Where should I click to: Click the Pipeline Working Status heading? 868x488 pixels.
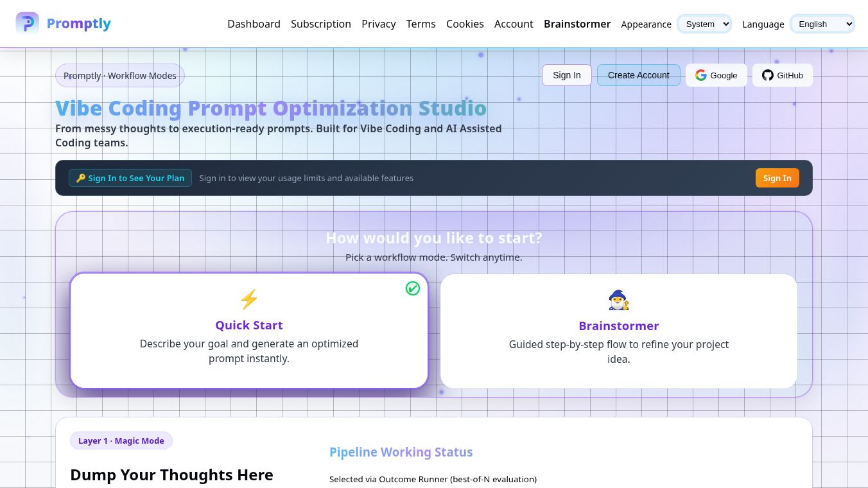[401, 452]
